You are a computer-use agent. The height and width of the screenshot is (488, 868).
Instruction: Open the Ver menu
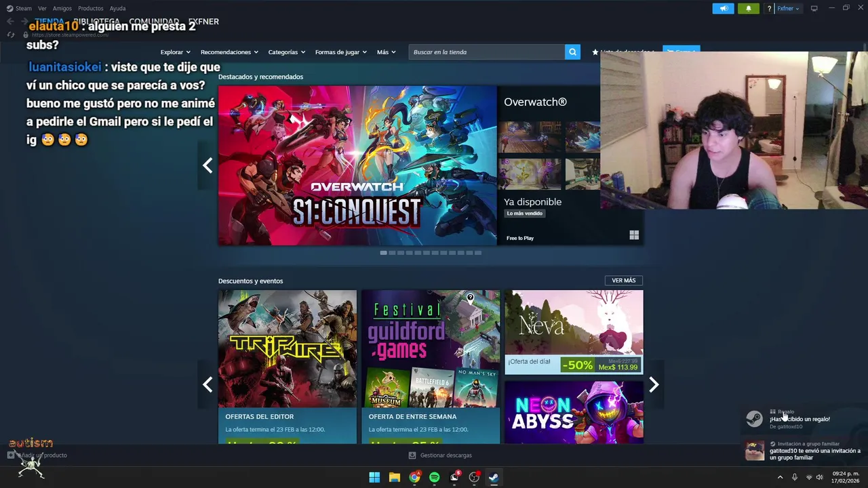pos(42,8)
